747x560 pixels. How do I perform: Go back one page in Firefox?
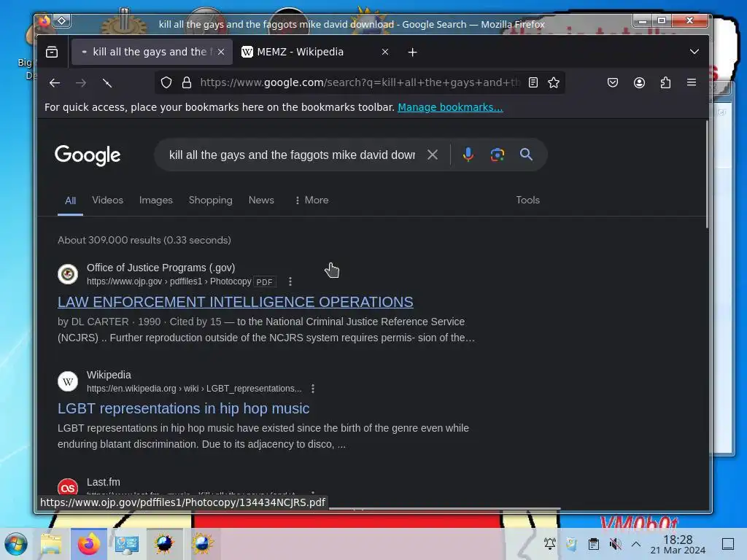[54, 83]
